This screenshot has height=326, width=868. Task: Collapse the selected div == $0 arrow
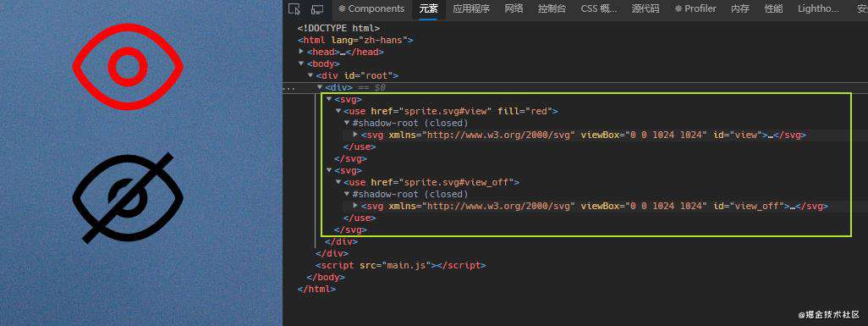[x=320, y=87]
